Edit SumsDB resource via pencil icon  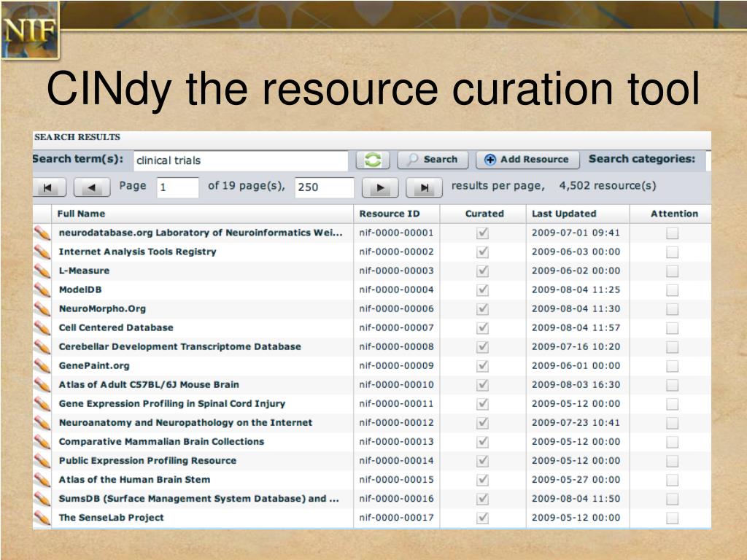[42, 499]
